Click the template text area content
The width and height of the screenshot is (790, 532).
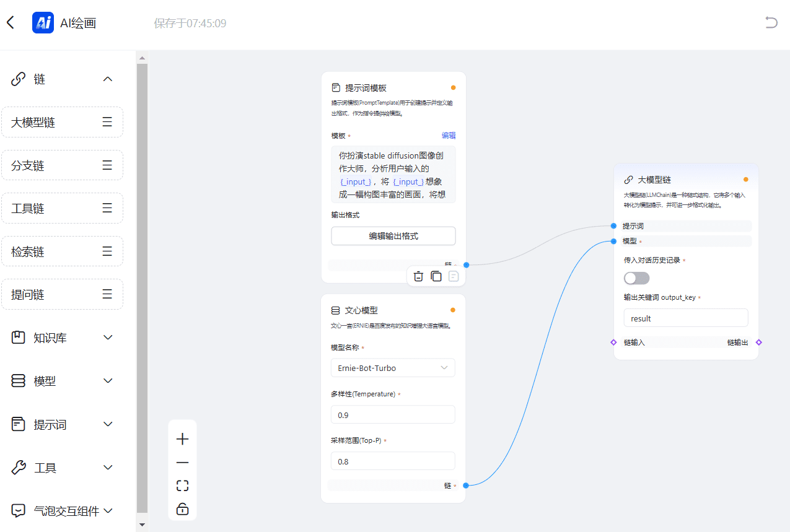(393, 175)
